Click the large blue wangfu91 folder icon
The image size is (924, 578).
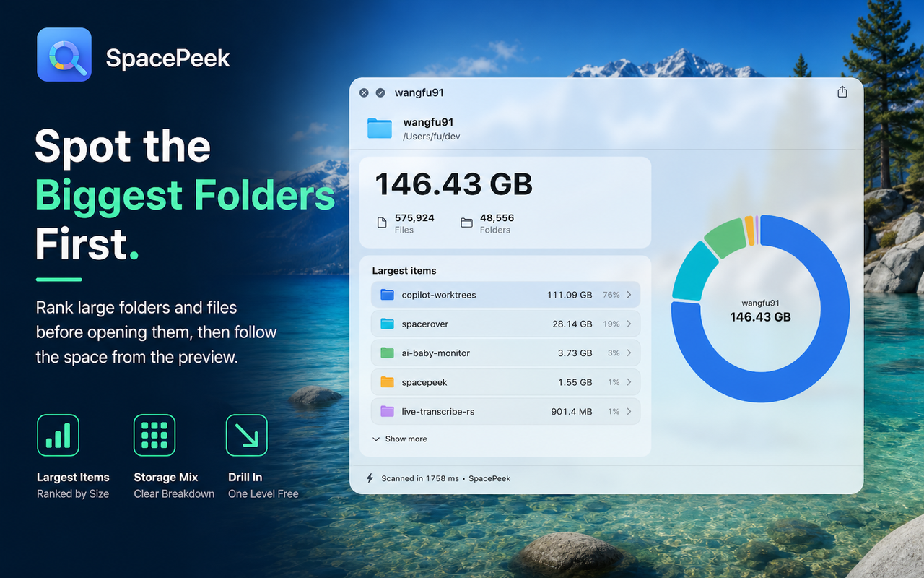pyautogui.click(x=379, y=128)
